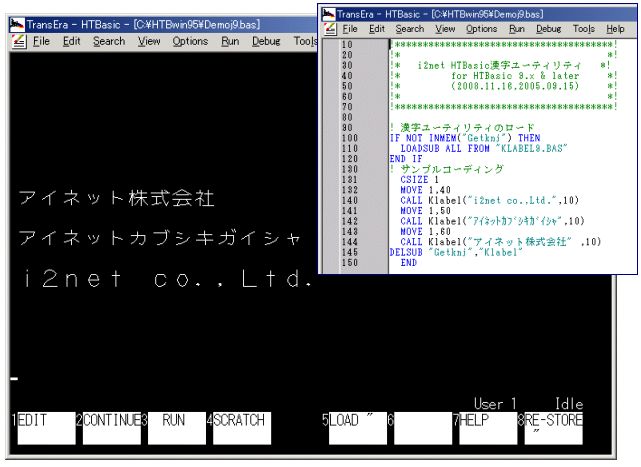Click the 'END IF' code on line 120
Image resolution: width=641 pixels, height=467 pixels.
406,159
